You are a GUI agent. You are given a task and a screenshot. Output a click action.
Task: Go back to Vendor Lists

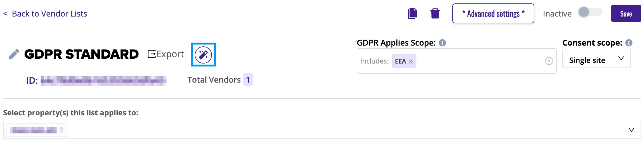45,14
